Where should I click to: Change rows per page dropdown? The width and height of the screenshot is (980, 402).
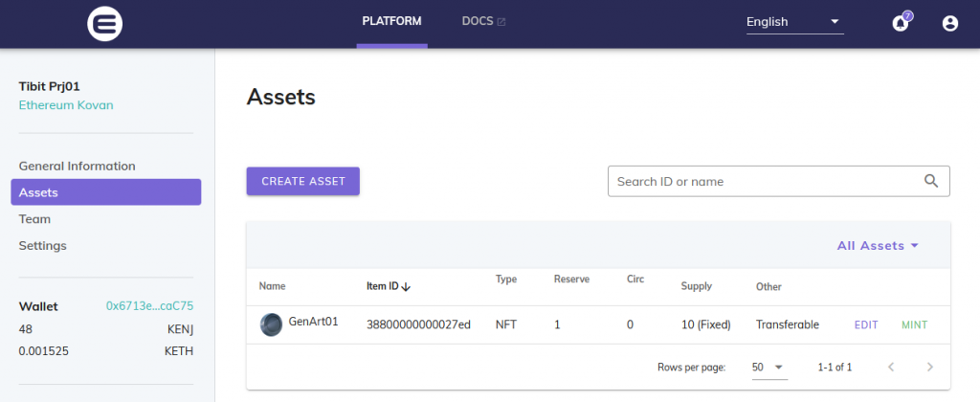(768, 367)
